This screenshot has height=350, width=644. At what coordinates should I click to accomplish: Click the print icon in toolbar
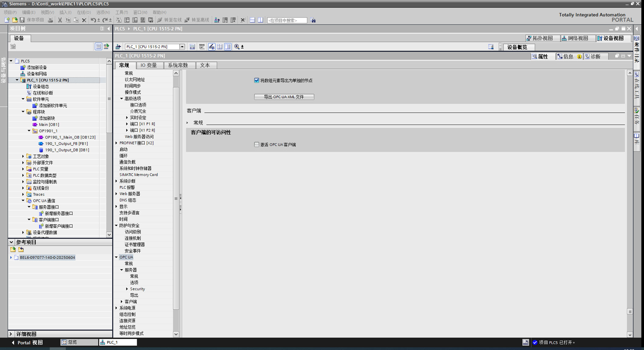tap(50, 20)
